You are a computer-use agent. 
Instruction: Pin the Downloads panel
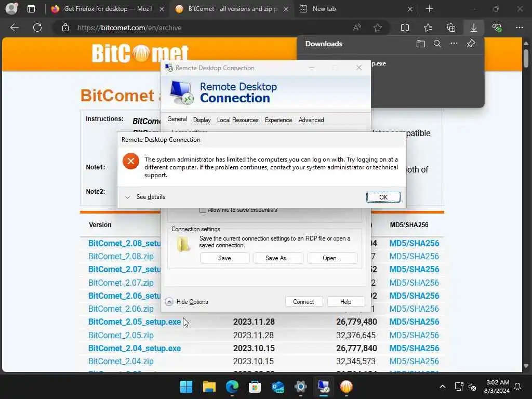click(x=471, y=44)
